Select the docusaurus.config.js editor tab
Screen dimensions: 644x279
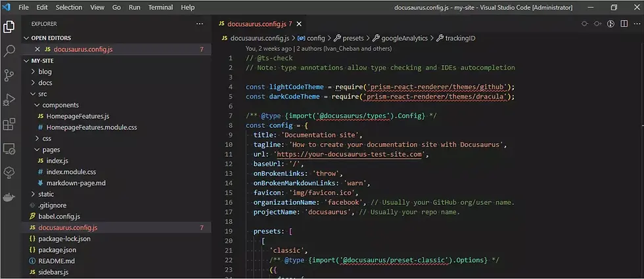pyautogui.click(x=260, y=24)
